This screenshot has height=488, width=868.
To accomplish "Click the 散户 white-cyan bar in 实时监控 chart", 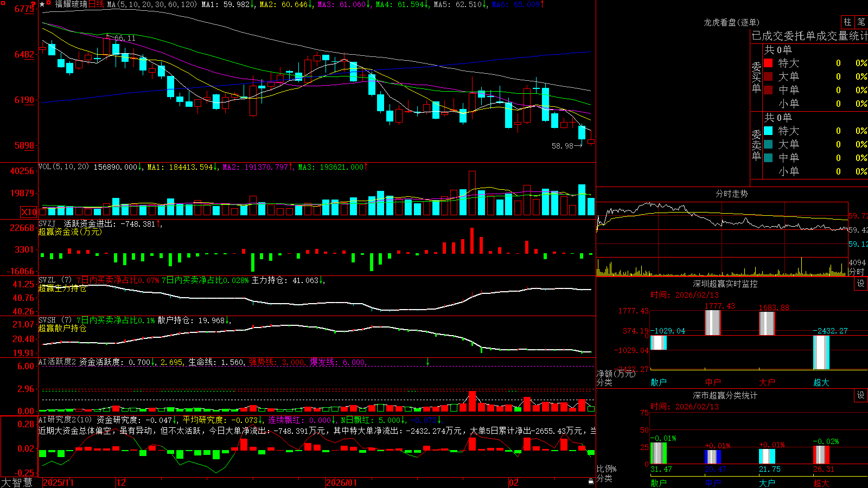I will [659, 342].
